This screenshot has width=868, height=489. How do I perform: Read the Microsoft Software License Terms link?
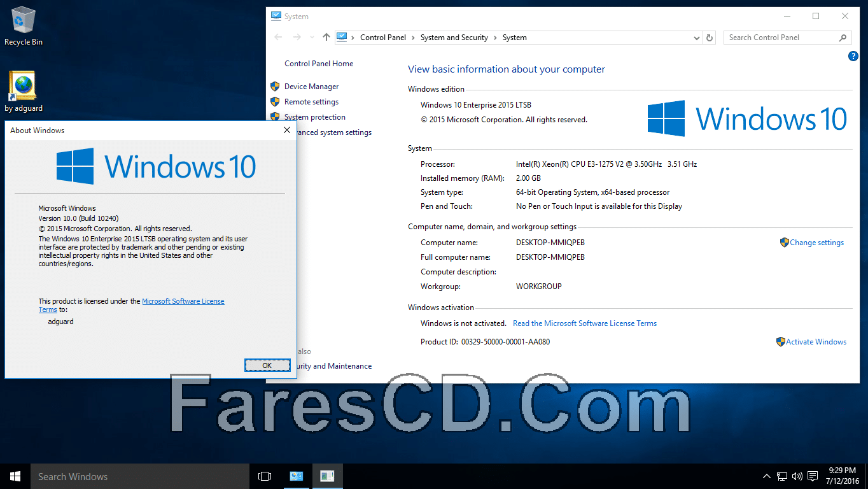[x=585, y=323]
